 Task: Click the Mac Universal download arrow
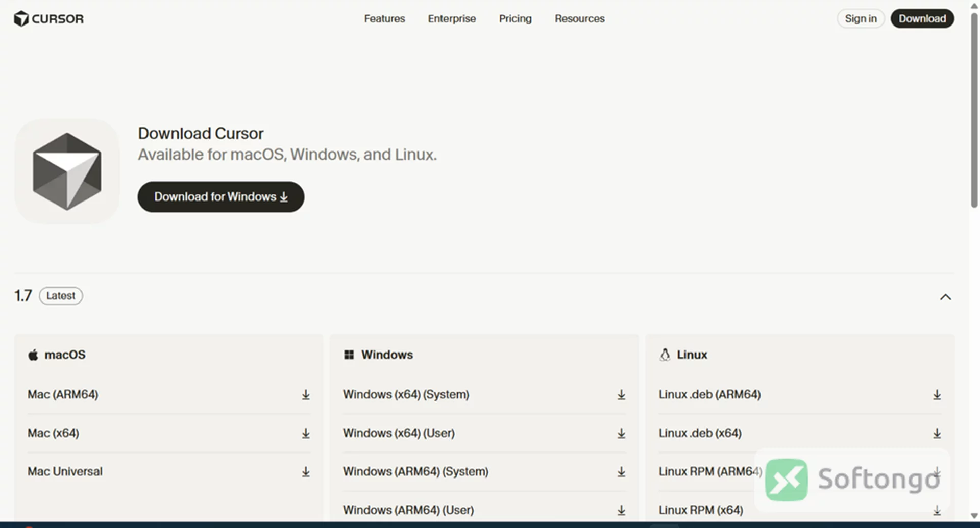tap(305, 472)
